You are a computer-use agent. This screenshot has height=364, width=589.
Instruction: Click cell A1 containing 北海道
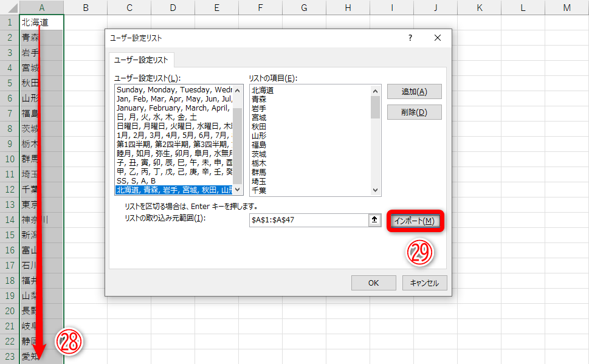coord(41,22)
